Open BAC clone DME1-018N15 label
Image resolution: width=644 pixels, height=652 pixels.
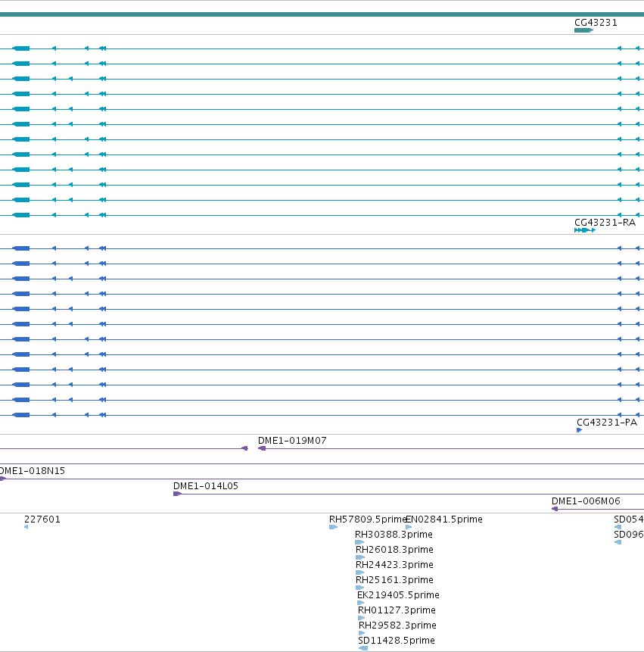[33, 471]
